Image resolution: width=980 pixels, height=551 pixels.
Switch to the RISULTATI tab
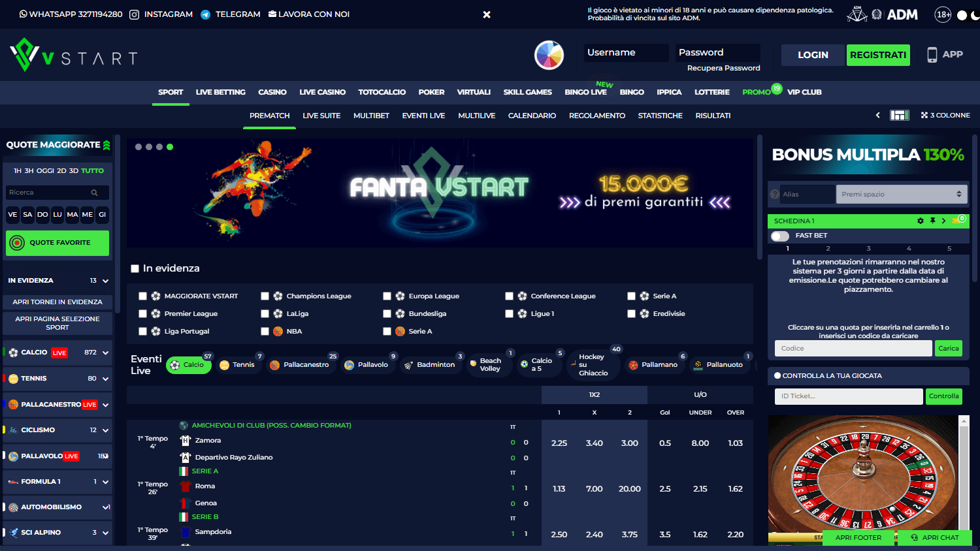(x=713, y=116)
